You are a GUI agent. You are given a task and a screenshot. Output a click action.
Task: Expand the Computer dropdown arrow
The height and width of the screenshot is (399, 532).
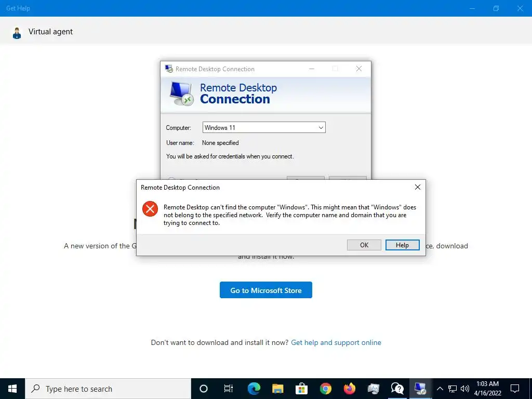[x=321, y=128]
